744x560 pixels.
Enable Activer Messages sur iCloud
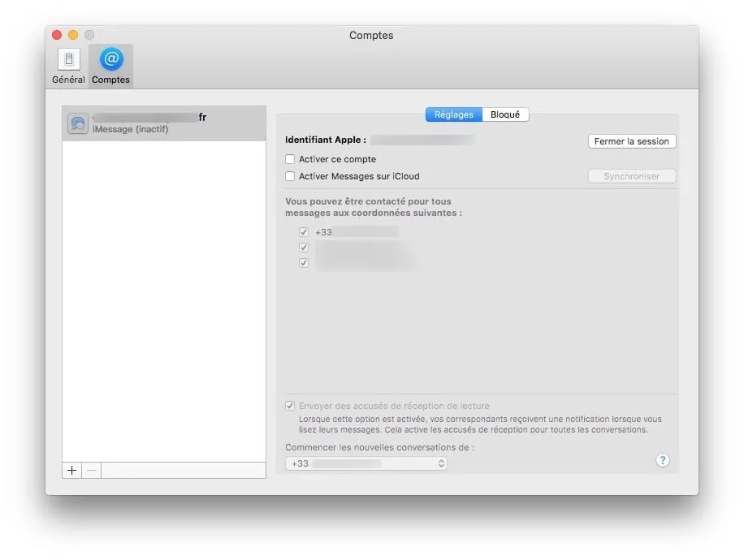(x=290, y=176)
